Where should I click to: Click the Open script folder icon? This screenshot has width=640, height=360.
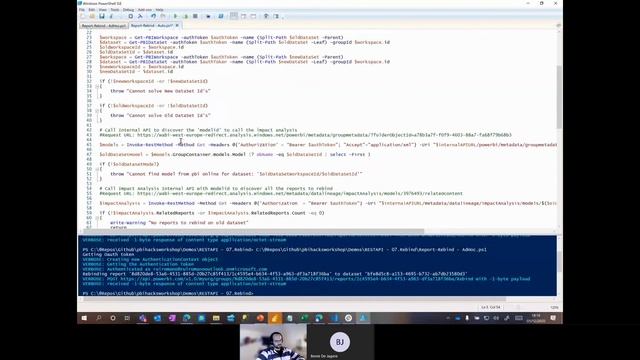(x=92, y=16)
